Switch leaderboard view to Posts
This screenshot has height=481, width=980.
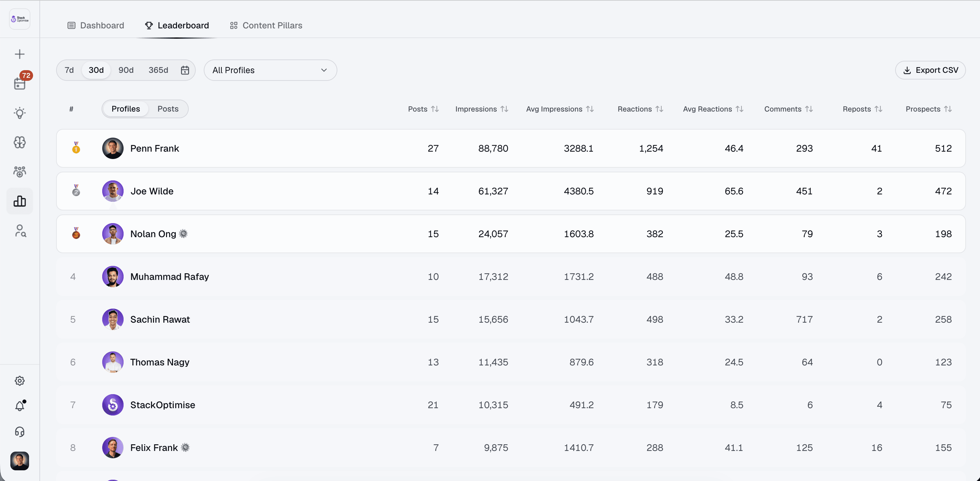168,109
